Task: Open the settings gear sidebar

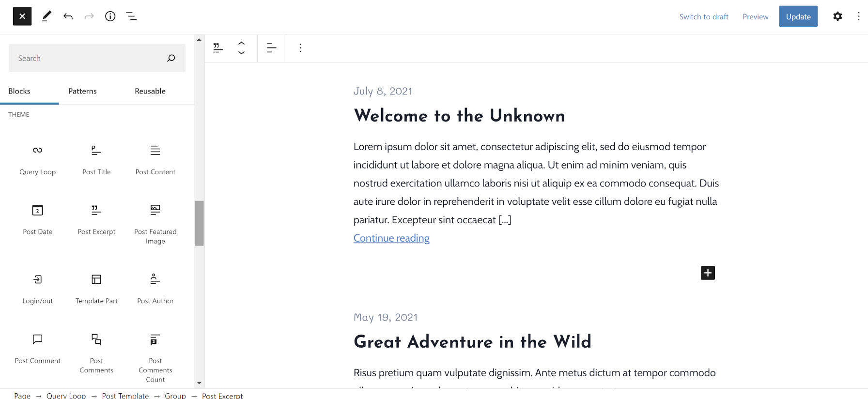Action: point(837,16)
